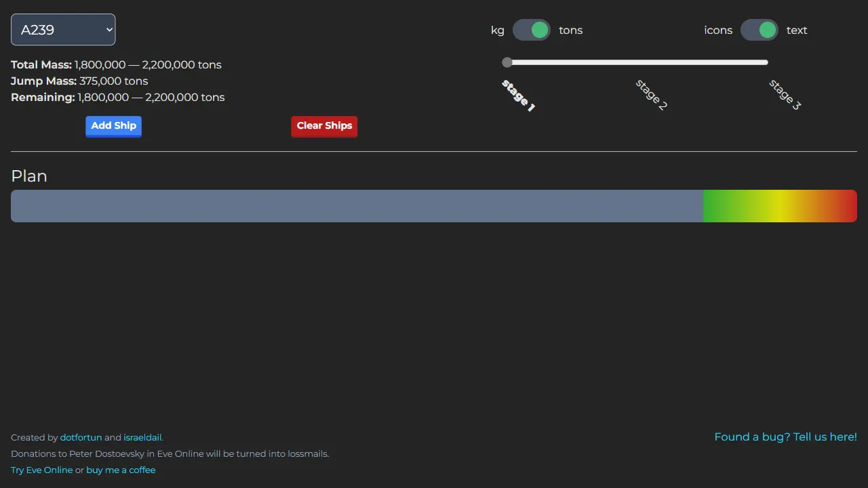Screen dimensions: 868x488
Task: Click the 'text' label by the display switch
Action: [797, 30]
